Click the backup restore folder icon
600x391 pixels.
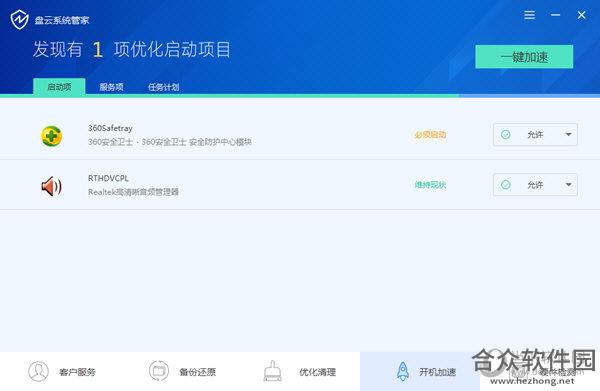[x=158, y=371]
